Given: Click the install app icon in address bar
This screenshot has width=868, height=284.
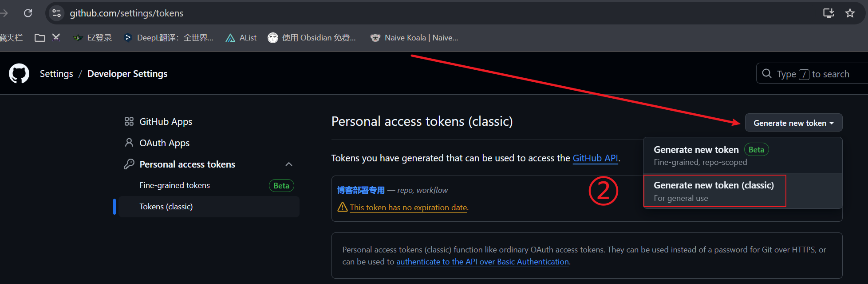Looking at the screenshot, I should click(x=828, y=13).
